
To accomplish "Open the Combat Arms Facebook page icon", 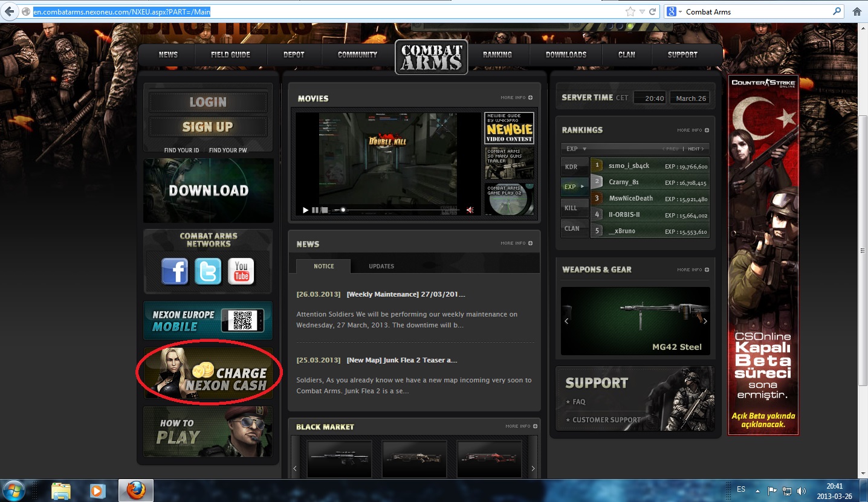I will click(x=175, y=271).
